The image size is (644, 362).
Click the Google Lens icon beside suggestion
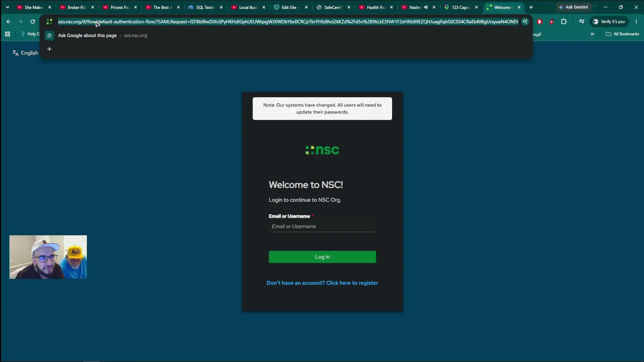pyautogui.click(x=49, y=36)
